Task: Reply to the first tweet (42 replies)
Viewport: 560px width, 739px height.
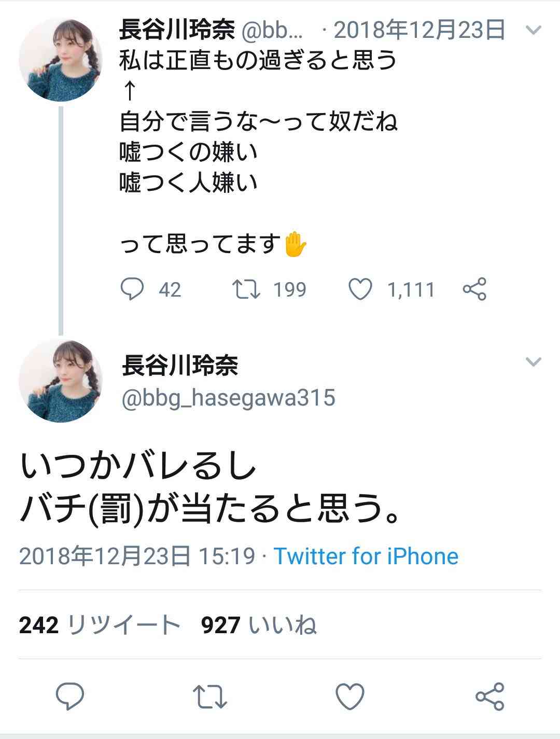Action: tap(132, 289)
